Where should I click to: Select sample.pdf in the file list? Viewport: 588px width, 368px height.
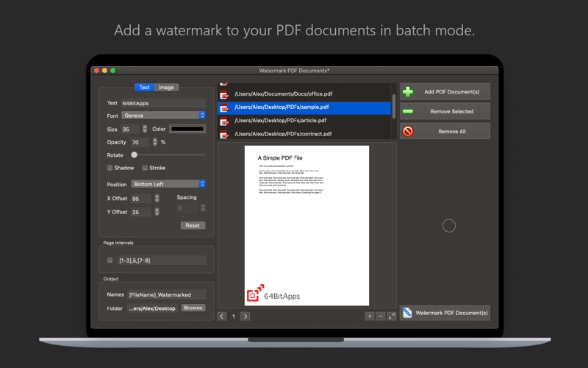[304, 107]
